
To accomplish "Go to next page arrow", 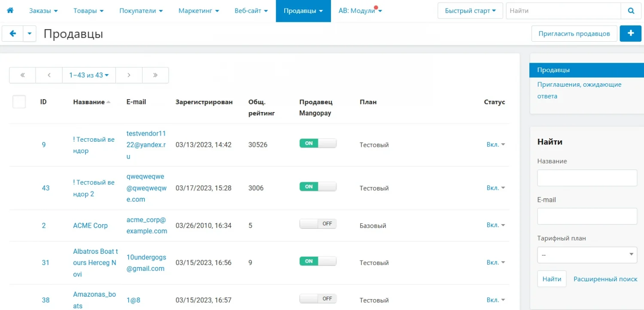I will pos(129,75).
